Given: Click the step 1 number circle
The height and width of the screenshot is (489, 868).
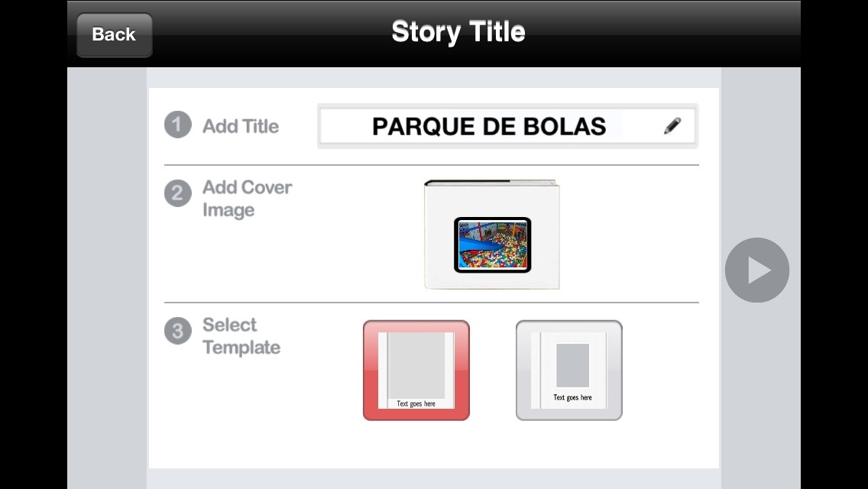Looking at the screenshot, I should point(177,125).
